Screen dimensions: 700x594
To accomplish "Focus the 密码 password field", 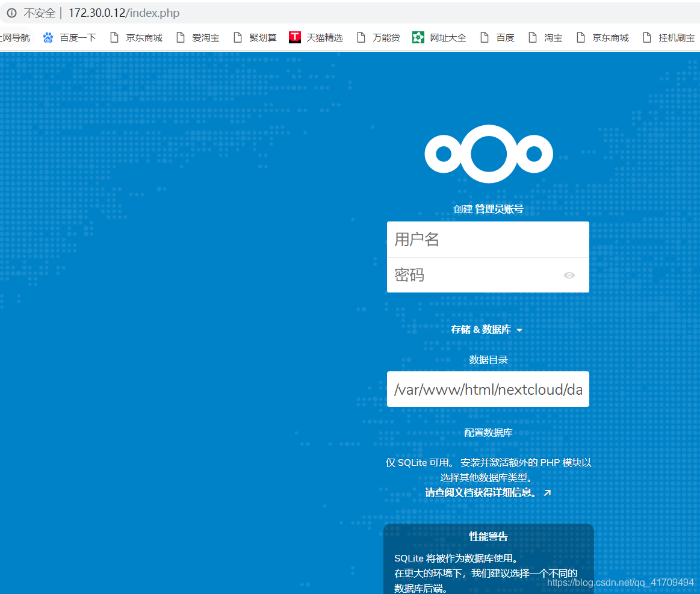I will pos(488,275).
